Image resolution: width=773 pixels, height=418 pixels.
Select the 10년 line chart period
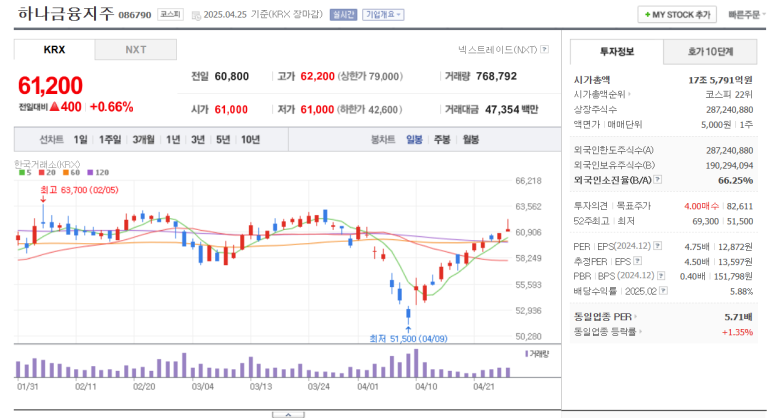(x=250, y=139)
